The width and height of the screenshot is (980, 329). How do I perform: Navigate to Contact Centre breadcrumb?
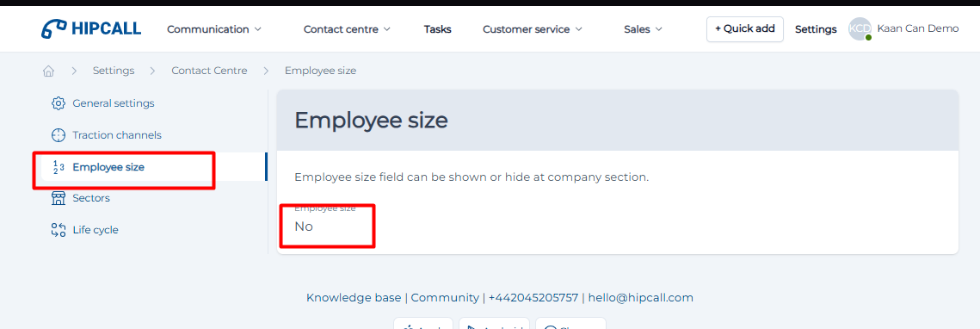coord(209,71)
